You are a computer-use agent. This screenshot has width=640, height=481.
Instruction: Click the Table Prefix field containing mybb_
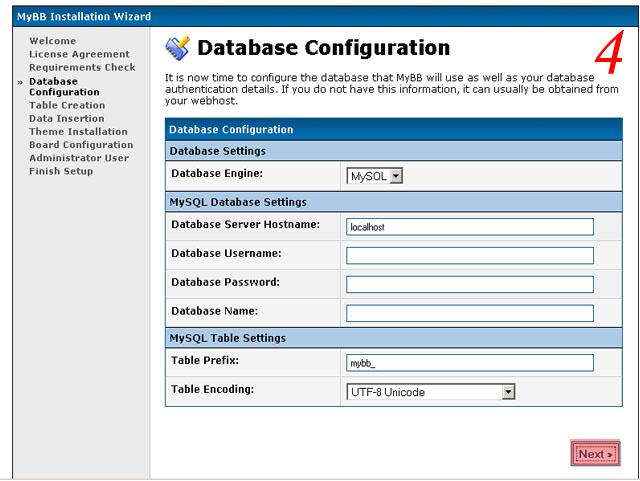(x=470, y=363)
